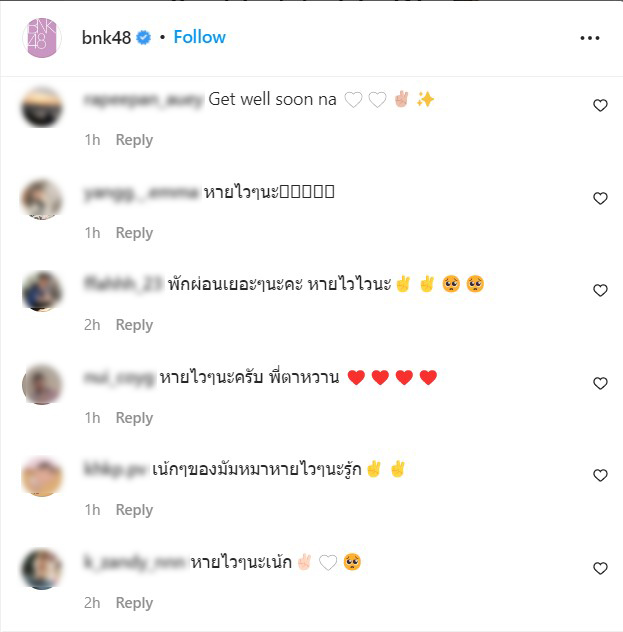Like the last comment posted 2h ago
The height and width of the screenshot is (632, 623).
coord(600,568)
